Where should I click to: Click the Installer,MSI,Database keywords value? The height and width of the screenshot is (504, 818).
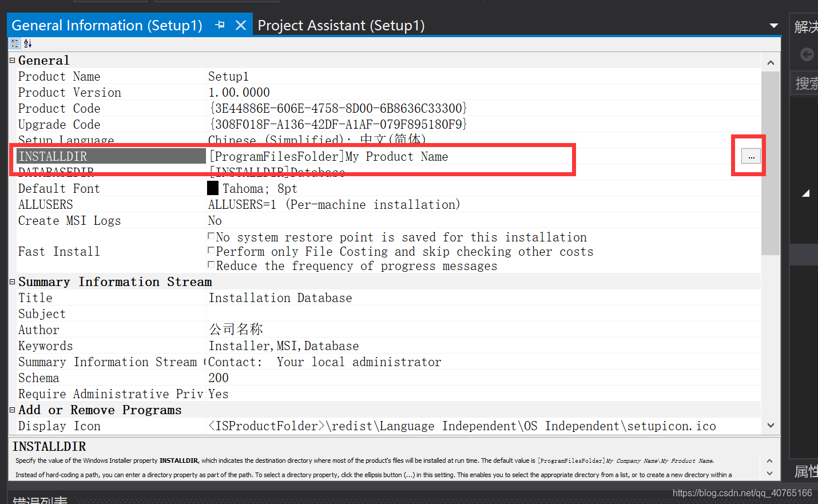pyautogui.click(x=284, y=346)
